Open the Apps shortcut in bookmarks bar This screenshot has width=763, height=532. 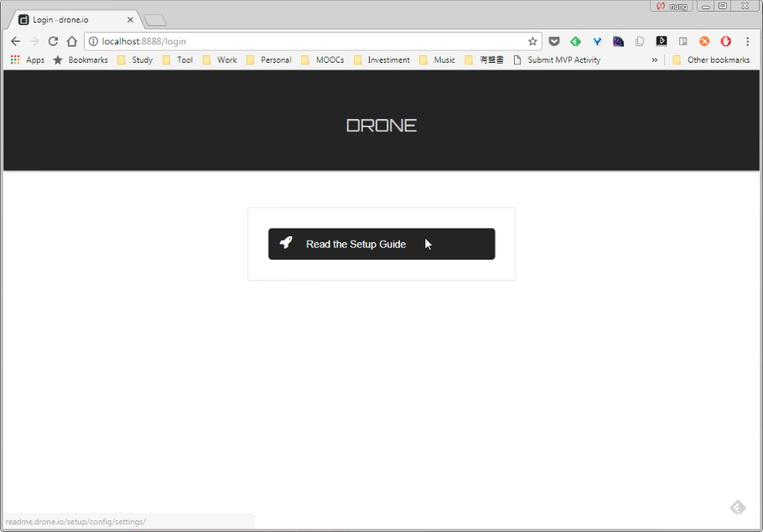pyautogui.click(x=28, y=59)
